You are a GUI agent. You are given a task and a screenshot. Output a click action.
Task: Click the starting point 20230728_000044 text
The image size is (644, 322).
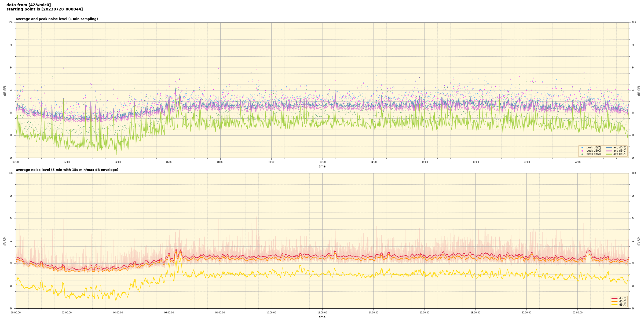pyautogui.click(x=45, y=9)
